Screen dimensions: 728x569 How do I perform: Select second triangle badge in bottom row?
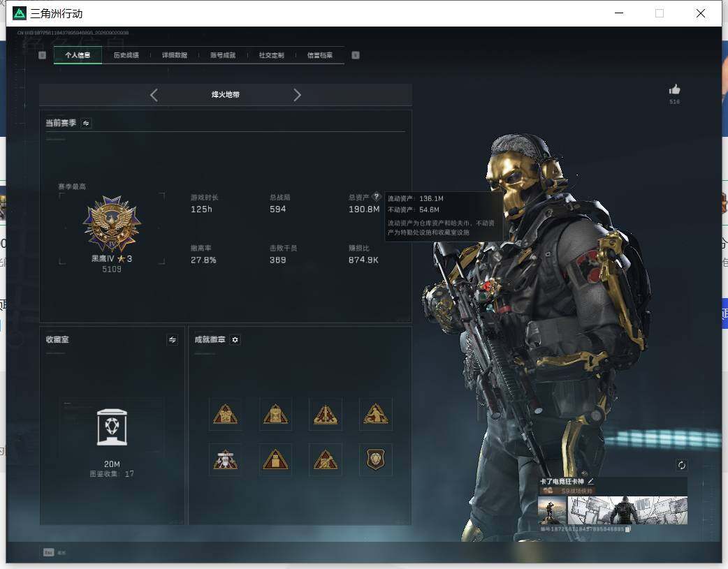(275, 459)
